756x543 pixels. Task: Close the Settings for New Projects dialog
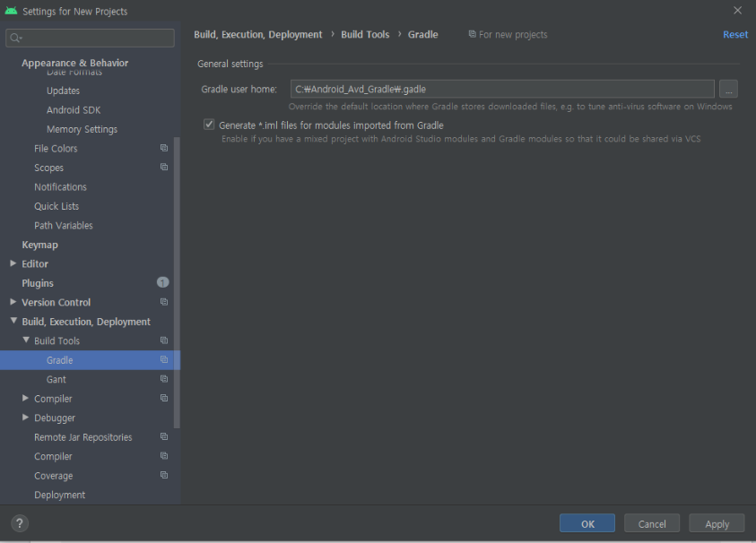738,11
